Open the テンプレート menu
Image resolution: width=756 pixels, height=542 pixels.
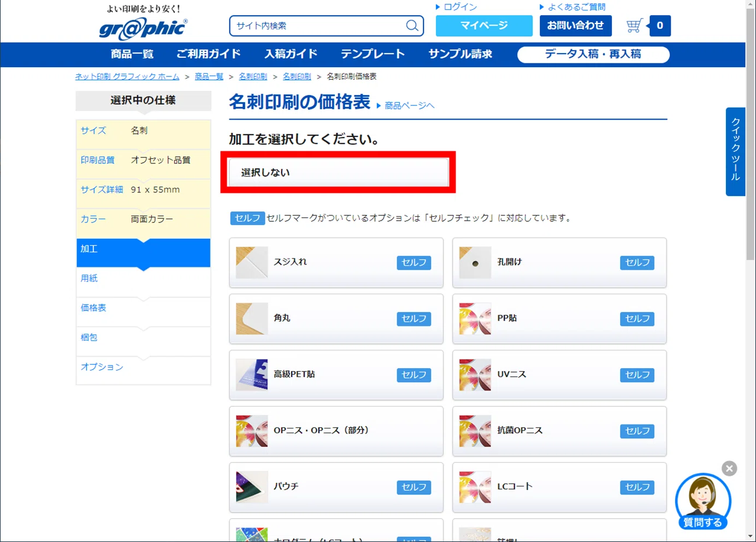click(373, 54)
